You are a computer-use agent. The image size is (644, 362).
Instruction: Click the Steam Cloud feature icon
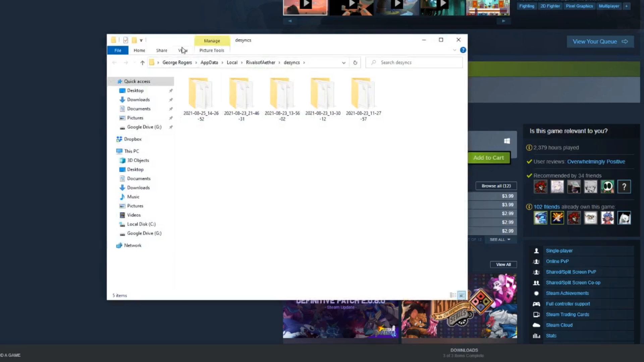click(x=536, y=325)
